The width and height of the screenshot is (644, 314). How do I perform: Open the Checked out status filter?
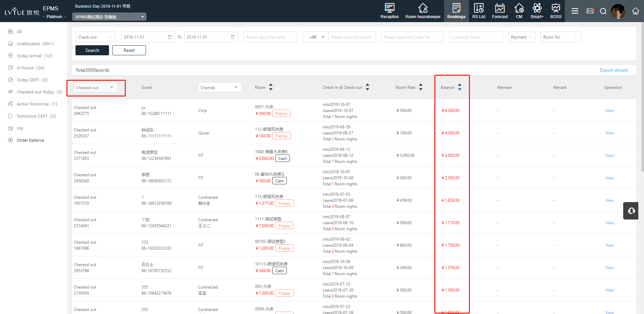[x=96, y=87]
